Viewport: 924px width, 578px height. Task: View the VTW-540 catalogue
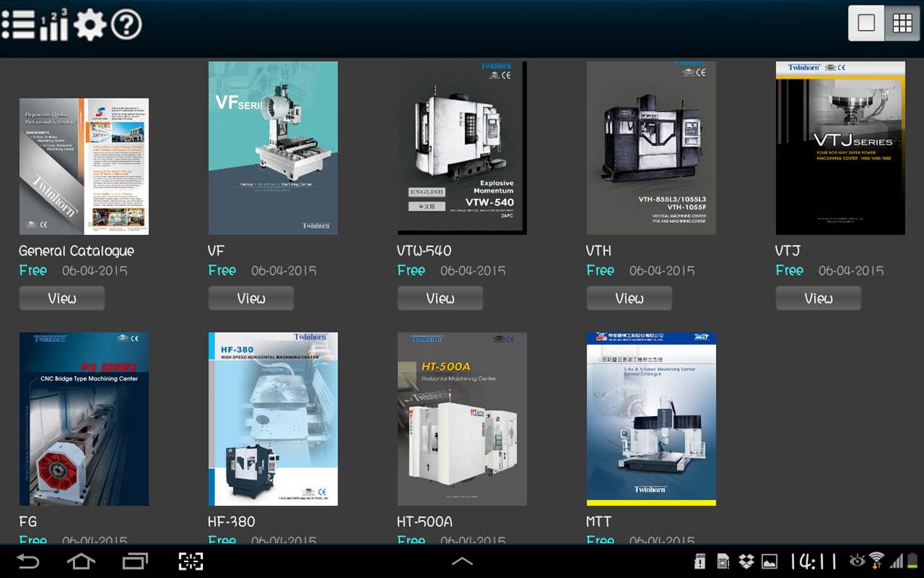pyautogui.click(x=440, y=298)
